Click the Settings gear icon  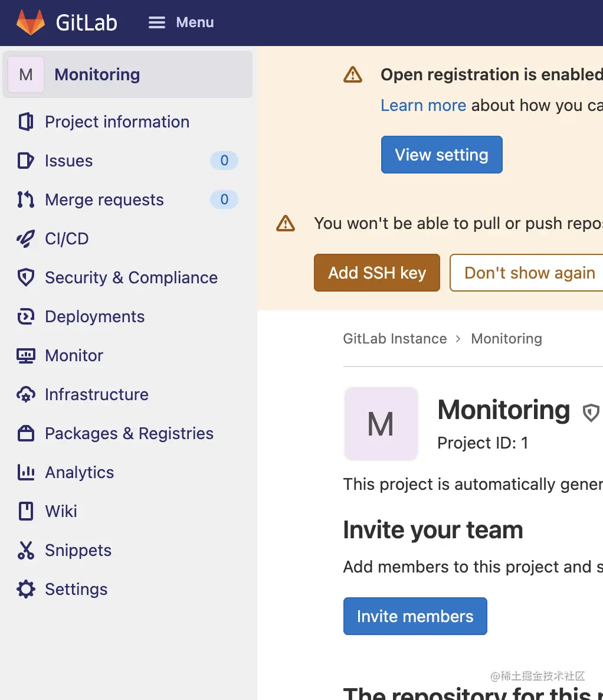26,589
